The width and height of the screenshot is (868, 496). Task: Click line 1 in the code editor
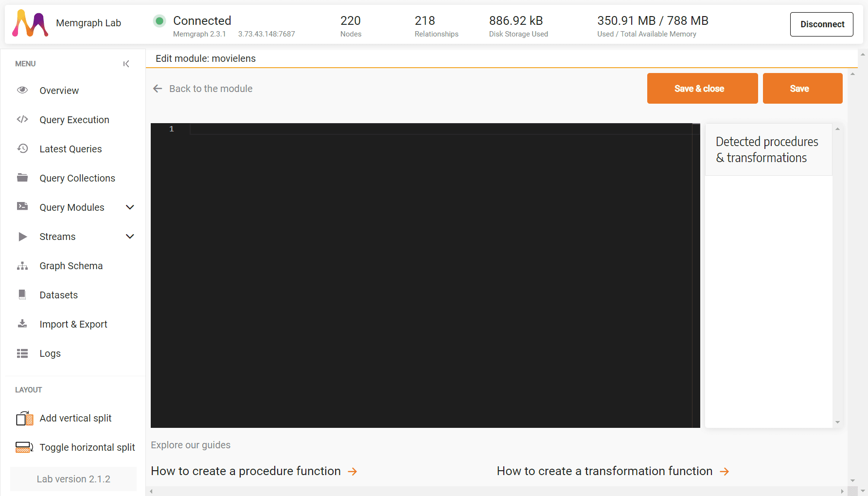(440, 129)
